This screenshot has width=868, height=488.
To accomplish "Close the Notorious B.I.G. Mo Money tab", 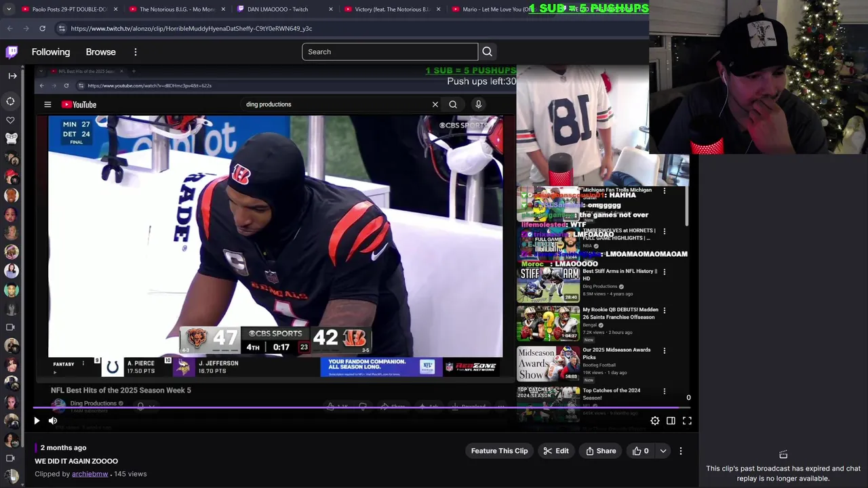I will [x=223, y=9].
